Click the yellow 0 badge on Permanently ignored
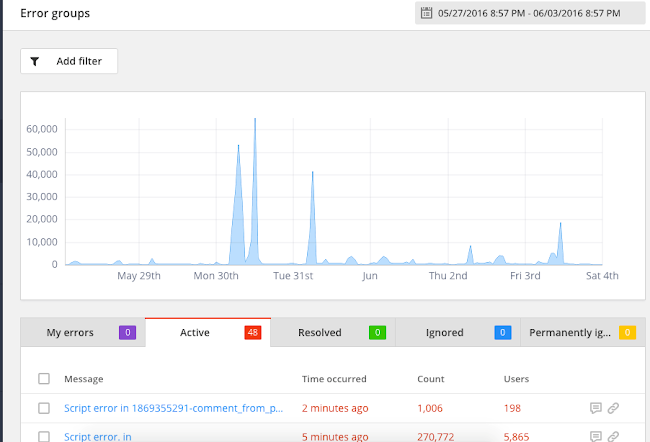Image resolution: width=650 pixels, height=442 pixels. tap(628, 333)
